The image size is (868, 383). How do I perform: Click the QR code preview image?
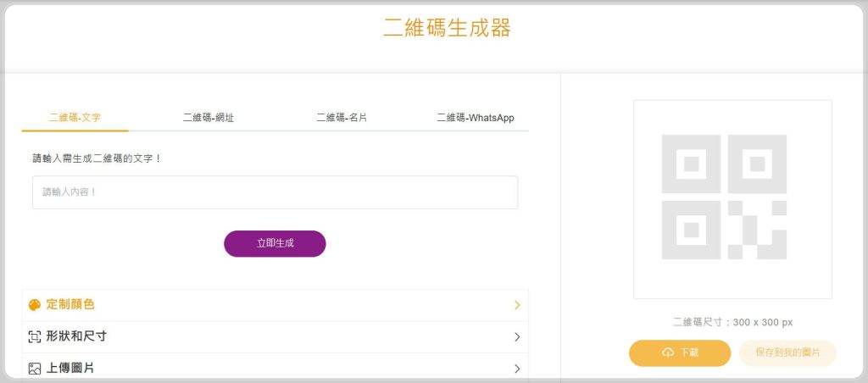coord(732,198)
